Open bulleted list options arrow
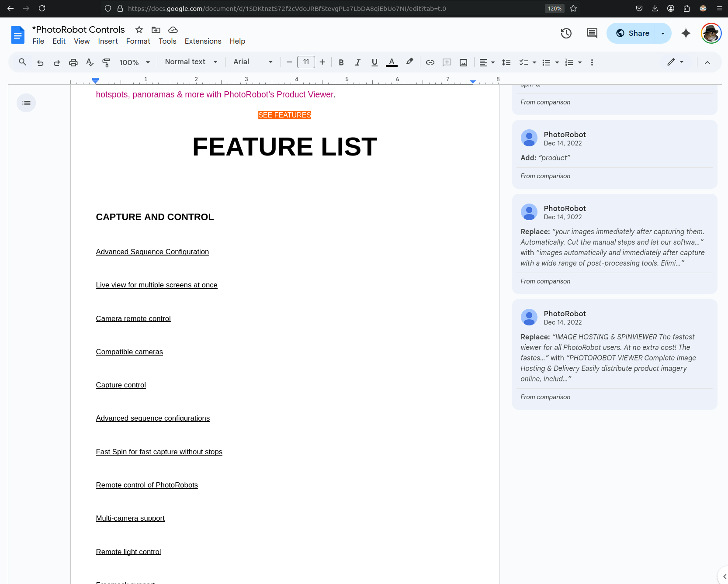 point(557,62)
